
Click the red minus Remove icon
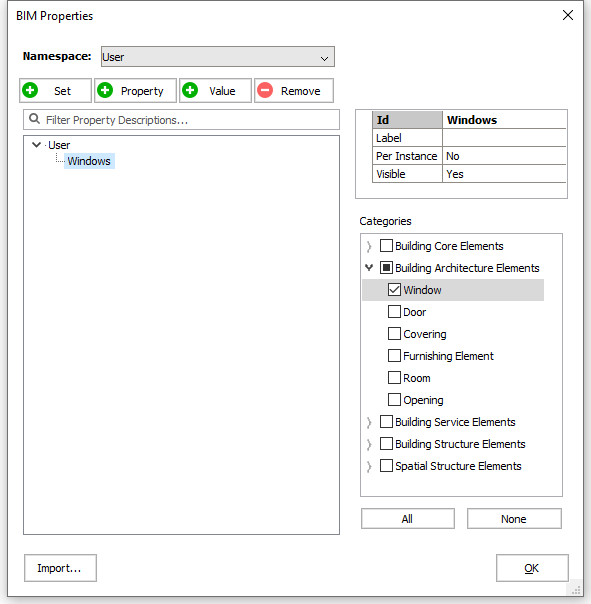pyautogui.click(x=265, y=91)
